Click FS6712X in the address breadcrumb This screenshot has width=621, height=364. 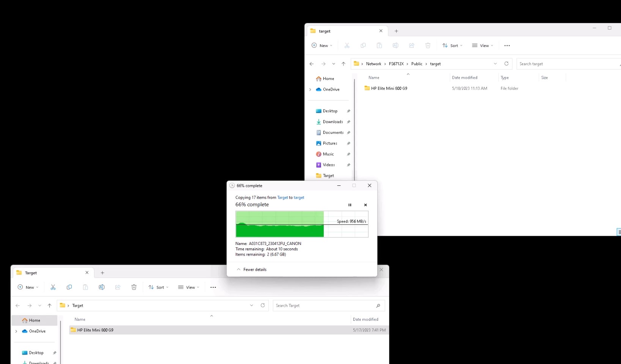click(x=396, y=64)
